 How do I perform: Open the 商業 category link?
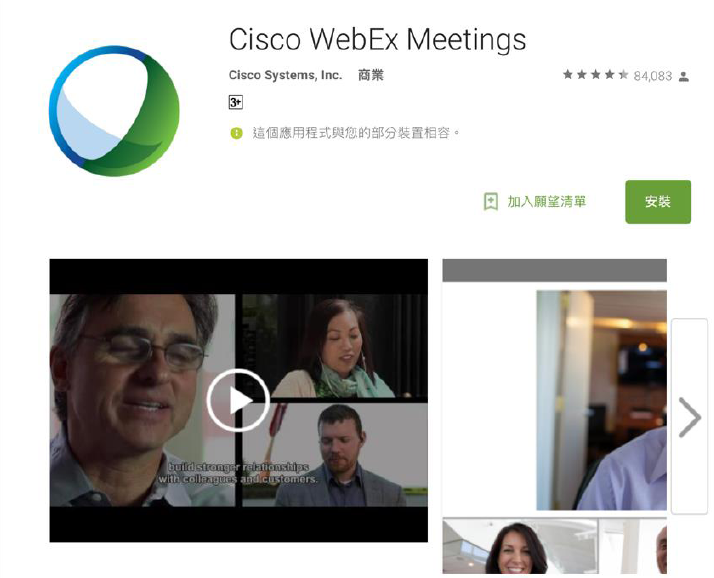(371, 75)
